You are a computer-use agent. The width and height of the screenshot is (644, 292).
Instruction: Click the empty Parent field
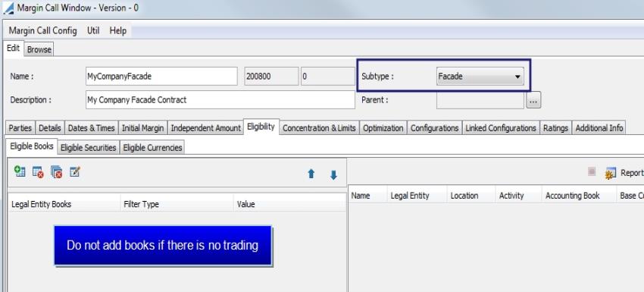(480, 100)
